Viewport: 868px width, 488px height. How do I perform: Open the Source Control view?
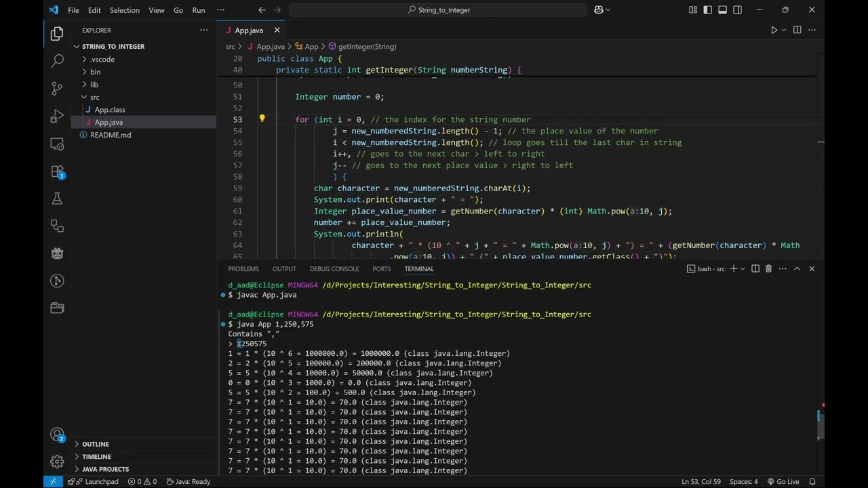[x=57, y=88]
